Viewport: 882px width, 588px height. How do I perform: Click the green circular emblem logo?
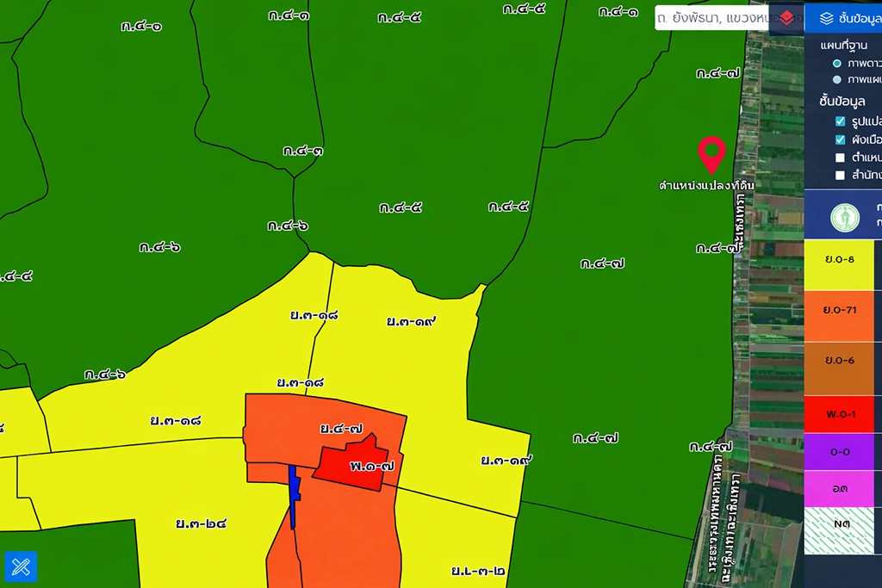click(x=844, y=217)
